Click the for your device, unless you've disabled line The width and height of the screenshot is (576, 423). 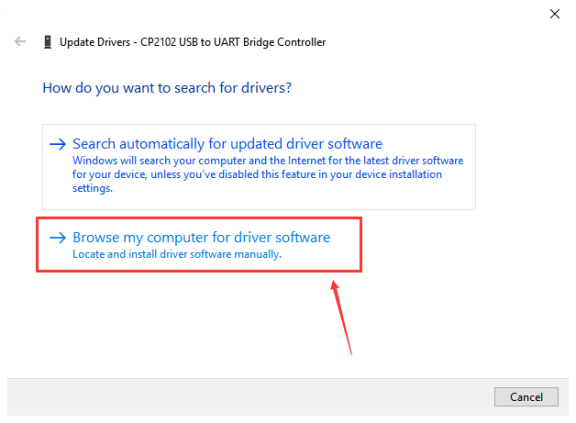click(x=257, y=174)
